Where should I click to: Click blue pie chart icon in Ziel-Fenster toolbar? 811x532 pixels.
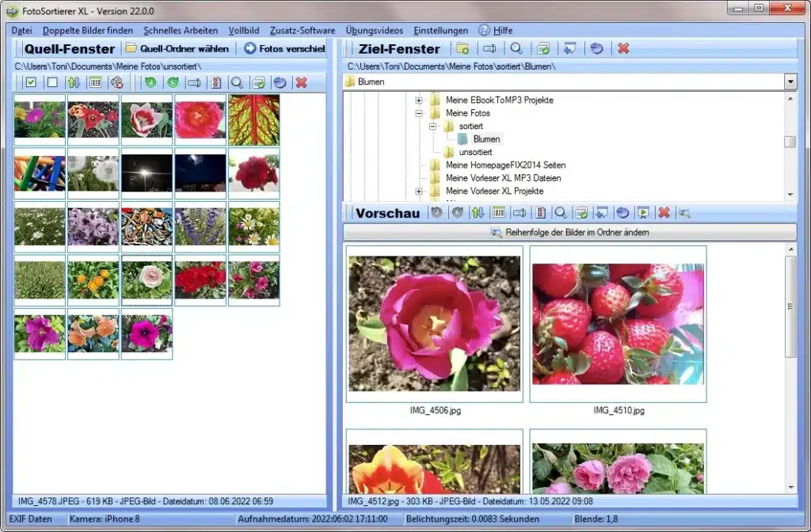(597, 48)
